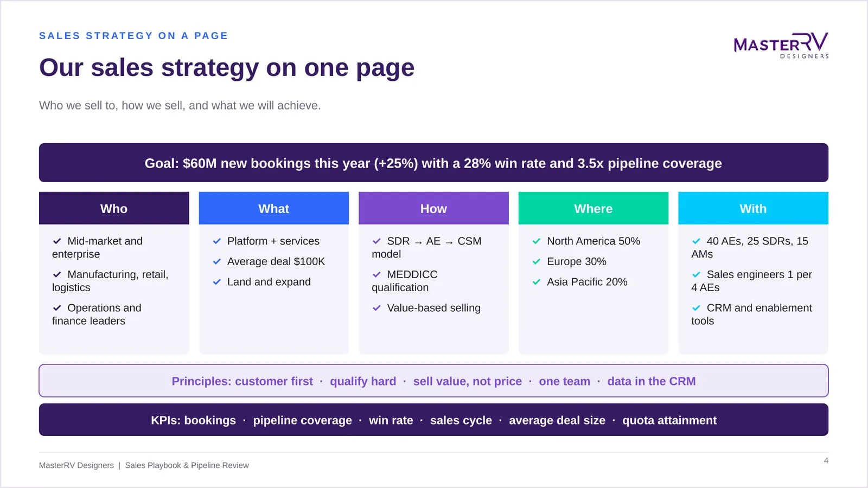Click the SALES STRATEGY ON A PAGE eyebrow
This screenshot has width=868, height=488.
pos(133,36)
